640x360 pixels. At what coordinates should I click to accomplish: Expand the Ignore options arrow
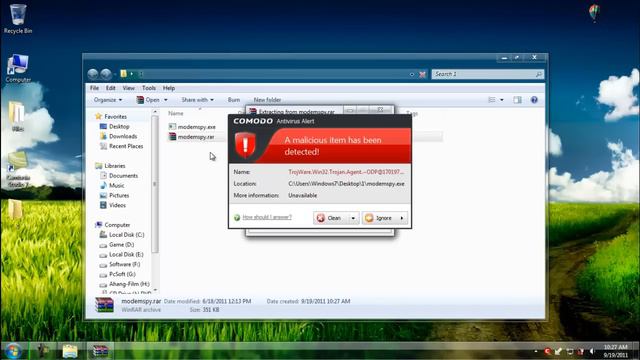point(402,218)
